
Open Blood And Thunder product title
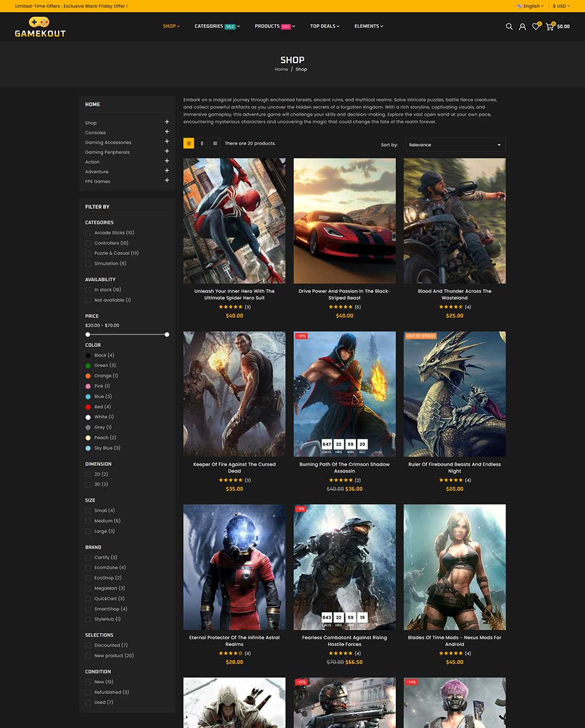point(455,295)
